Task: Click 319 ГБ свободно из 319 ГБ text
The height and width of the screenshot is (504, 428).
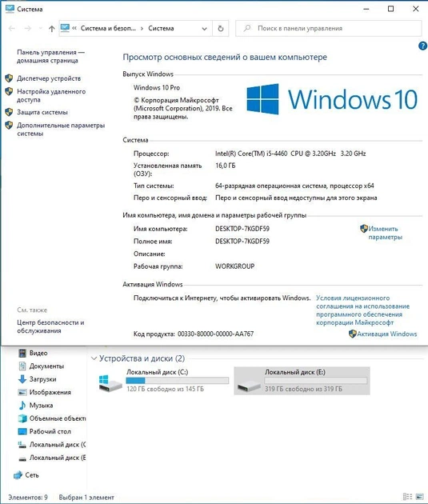Action: tap(304, 389)
